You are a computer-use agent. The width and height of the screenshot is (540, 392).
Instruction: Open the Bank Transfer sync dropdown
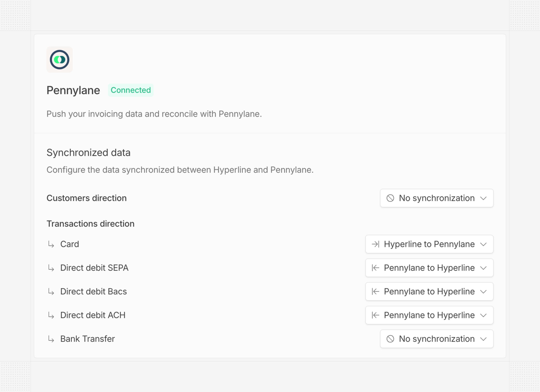tap(436, 339)
